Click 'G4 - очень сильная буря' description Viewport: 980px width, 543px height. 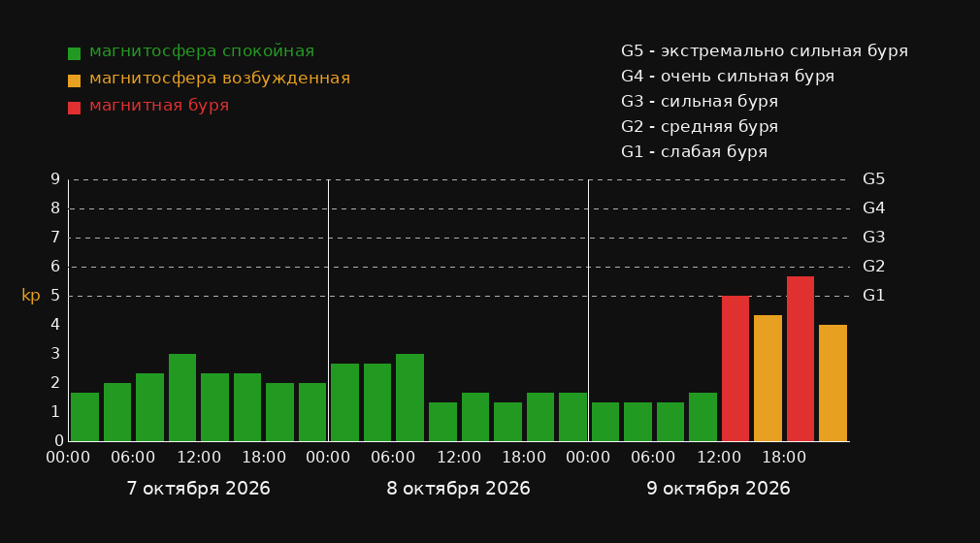coord(728,77)
